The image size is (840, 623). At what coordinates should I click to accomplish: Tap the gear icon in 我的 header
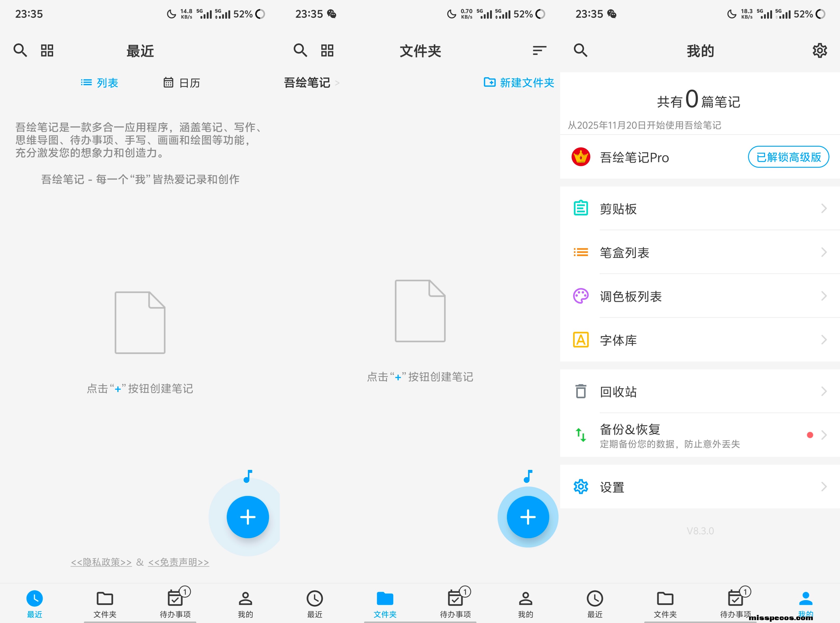point(819,51)
